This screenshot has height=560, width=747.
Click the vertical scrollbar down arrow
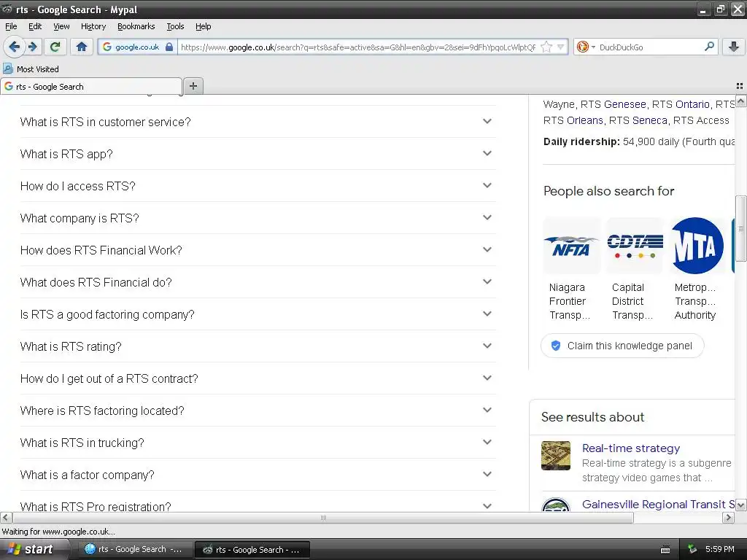tap(740, 505)
